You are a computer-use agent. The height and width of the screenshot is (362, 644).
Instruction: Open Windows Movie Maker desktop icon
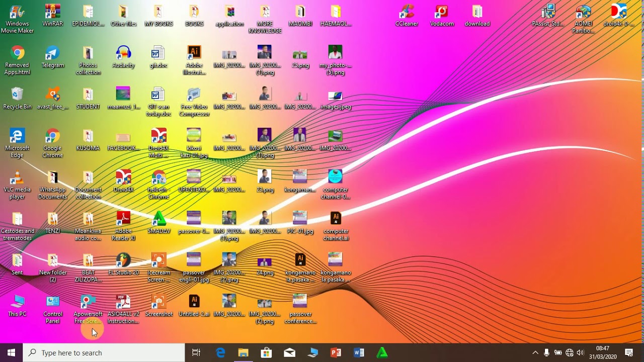17,19
